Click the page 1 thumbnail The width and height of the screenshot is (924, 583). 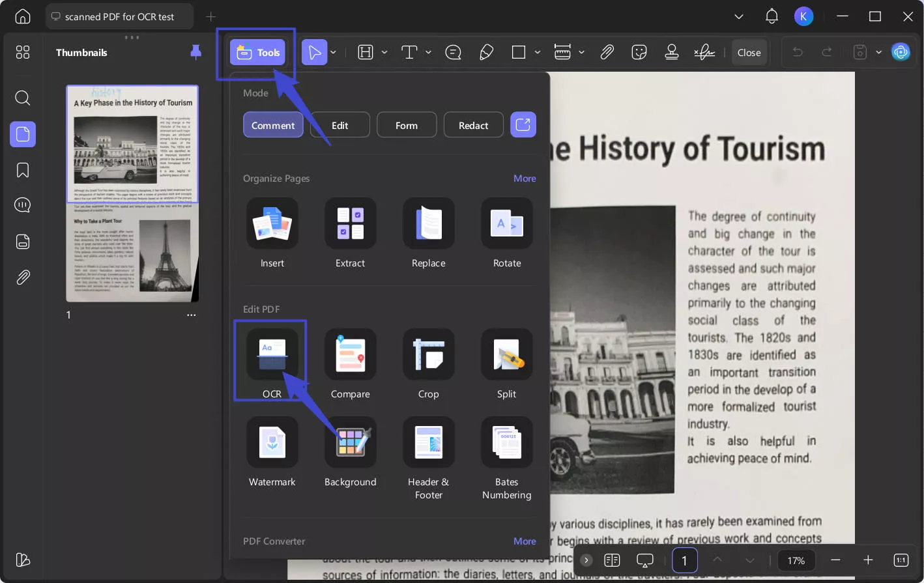[x=132, y=193]
